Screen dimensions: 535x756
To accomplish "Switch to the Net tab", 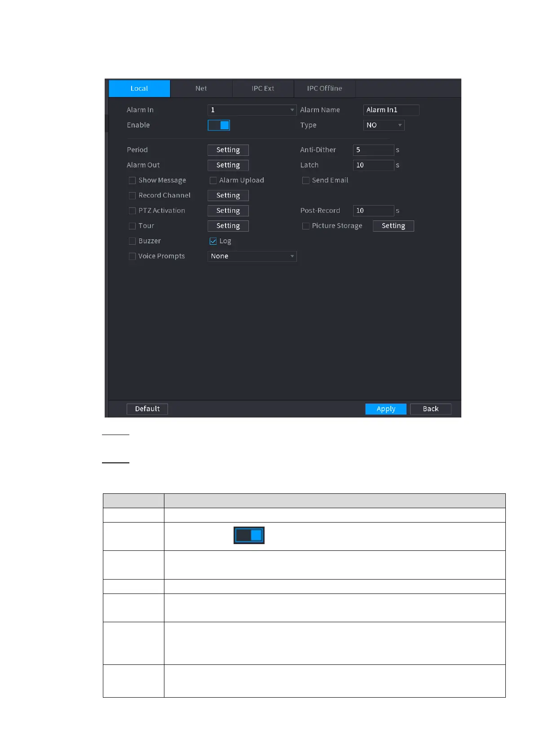I will click(201, 88).
